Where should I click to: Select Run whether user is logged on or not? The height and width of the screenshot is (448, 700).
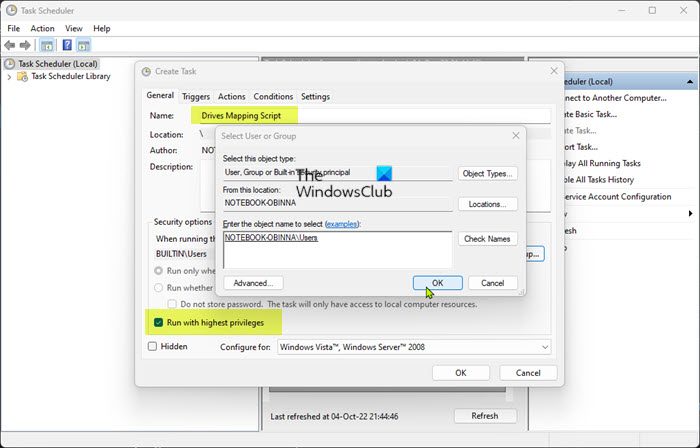click(x=158, y=288)
